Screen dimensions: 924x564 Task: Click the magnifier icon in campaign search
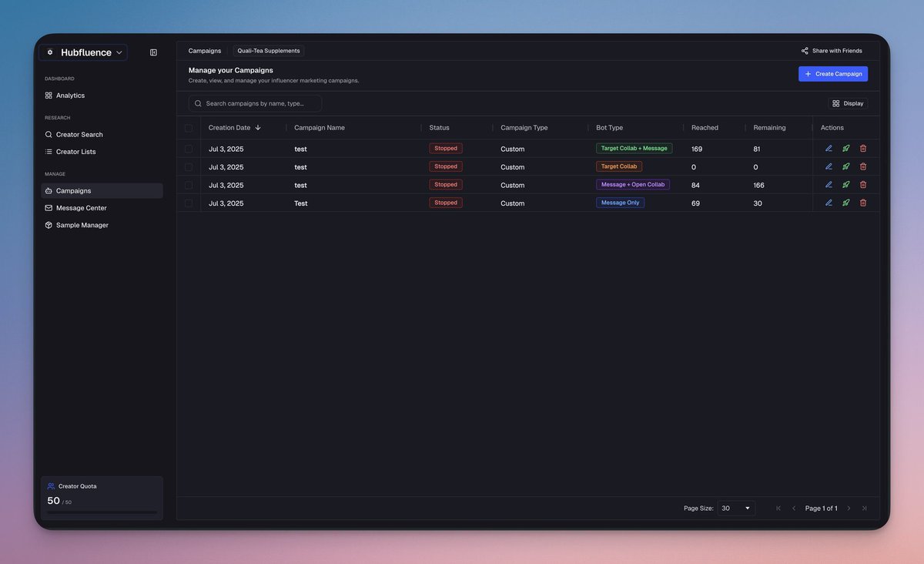[x=198, y=103]
